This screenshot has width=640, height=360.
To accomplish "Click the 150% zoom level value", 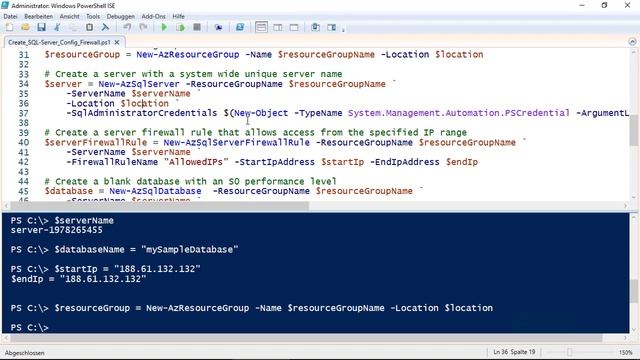I will click(x=626, y=352).
